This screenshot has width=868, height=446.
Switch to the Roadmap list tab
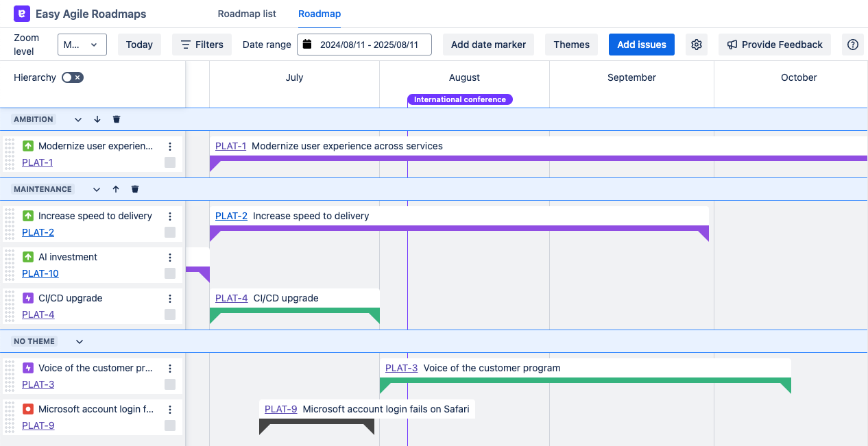pos(247,14)
